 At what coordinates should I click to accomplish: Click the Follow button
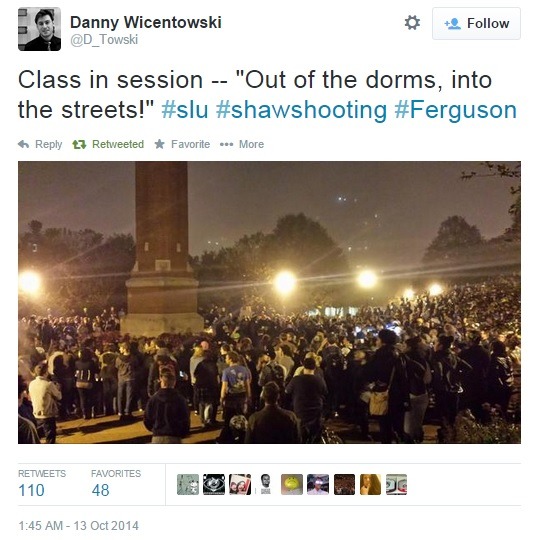point(476,23)
